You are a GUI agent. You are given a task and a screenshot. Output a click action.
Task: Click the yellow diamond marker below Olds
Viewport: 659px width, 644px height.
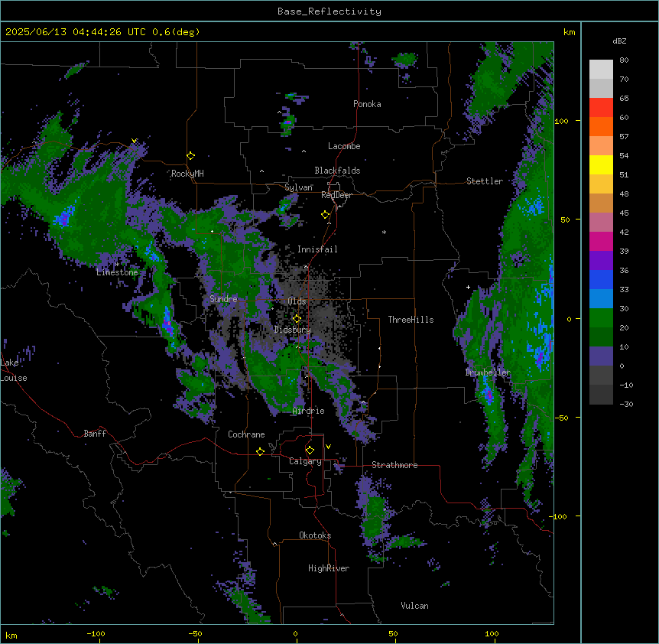(297, 319)
